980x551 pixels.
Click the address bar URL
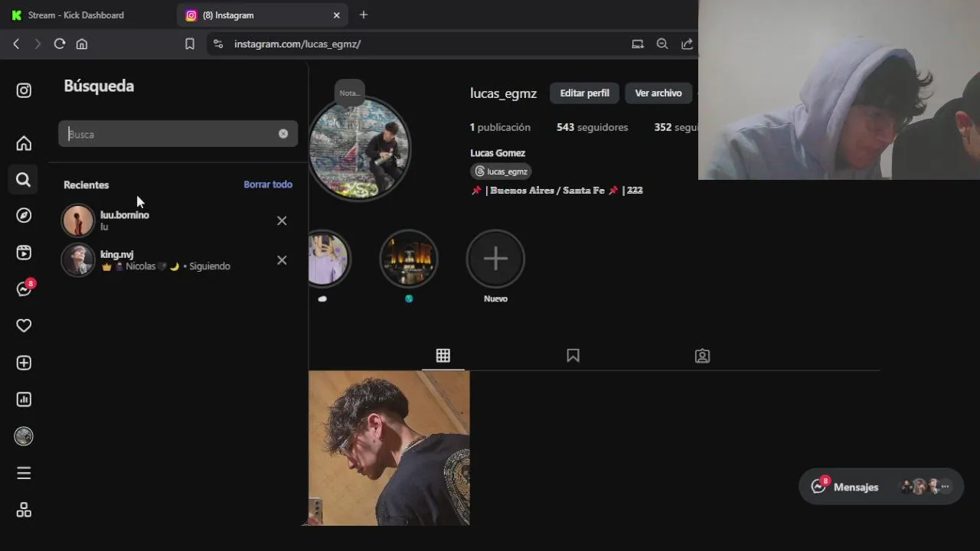tap(297, 44)
